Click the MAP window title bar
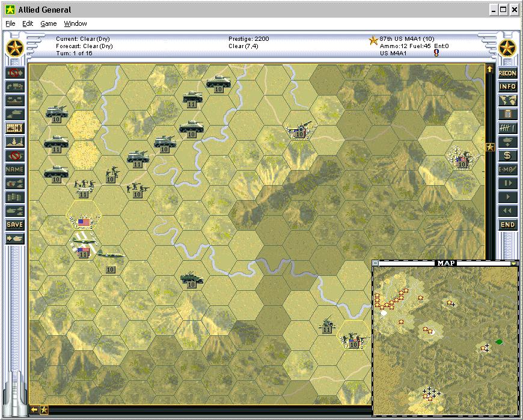The image size is (523, 420). pos(445,263)
